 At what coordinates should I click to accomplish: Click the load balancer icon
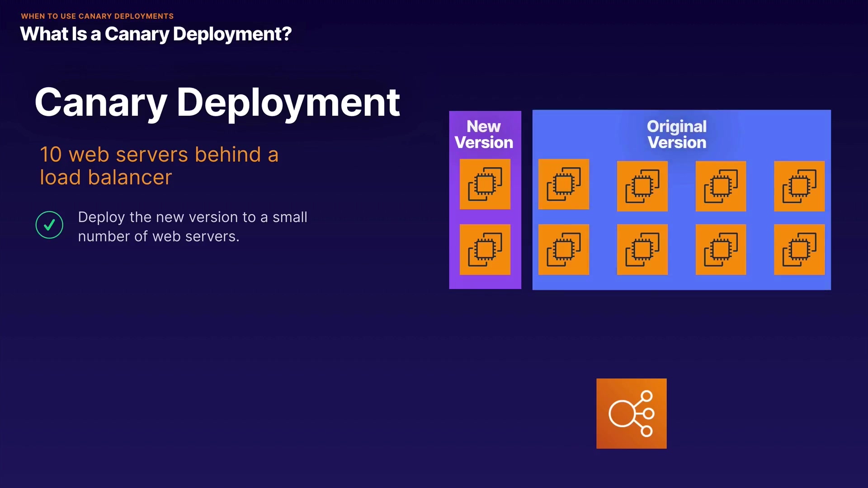point(631,413)
